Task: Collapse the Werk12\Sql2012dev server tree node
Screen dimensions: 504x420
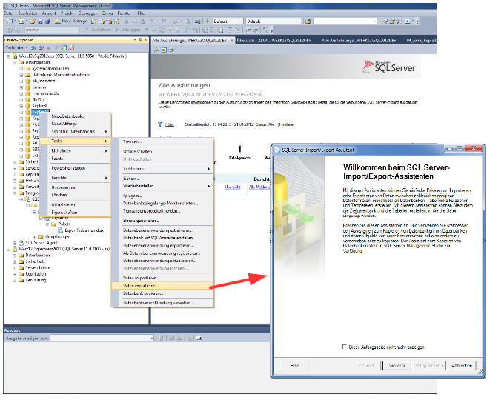Action: (x=9, y=56)
